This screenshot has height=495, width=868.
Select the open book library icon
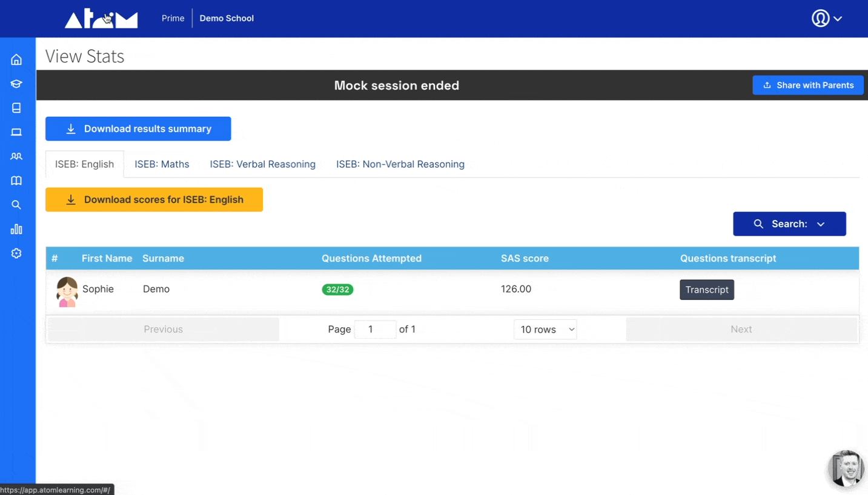point(16,180)
